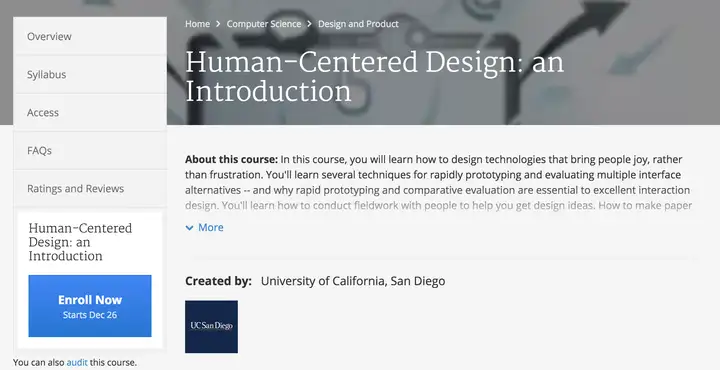720x370 pixels.
Task: Click the Human-Centered Design page heading
Action: (374, 77)
